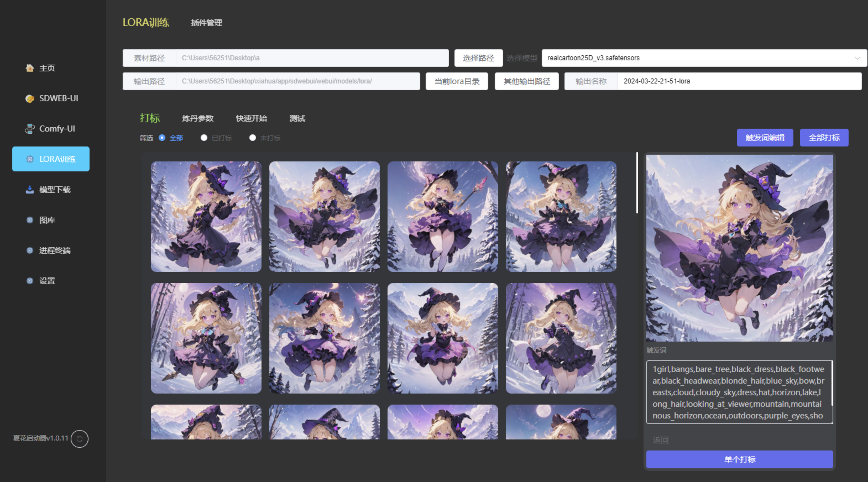Switch to the 快速开始 tab

(x=251, y=118)
